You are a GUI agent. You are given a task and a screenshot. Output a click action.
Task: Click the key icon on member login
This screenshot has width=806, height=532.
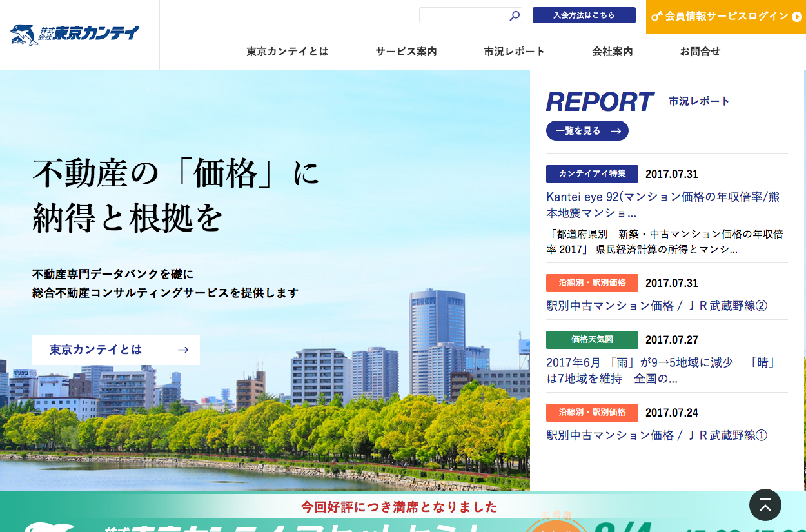656,17
